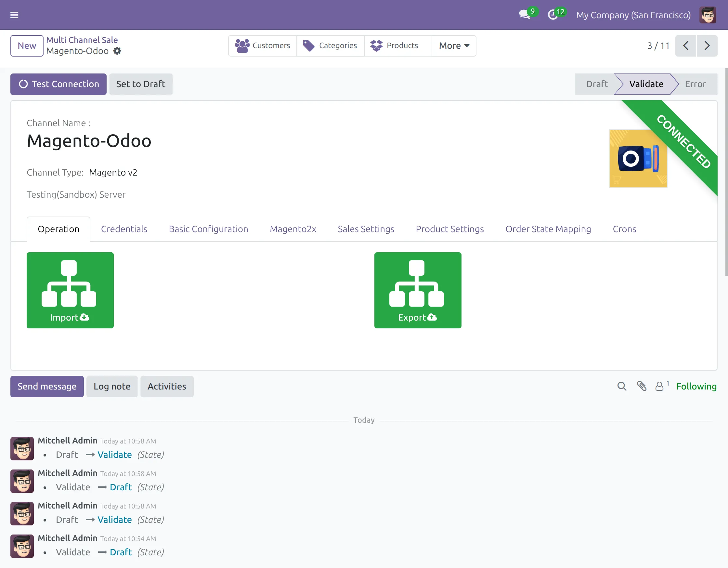Open the activities clock icon
The width and height of the screenshot is (728, 568).
(x=553, y=15)
